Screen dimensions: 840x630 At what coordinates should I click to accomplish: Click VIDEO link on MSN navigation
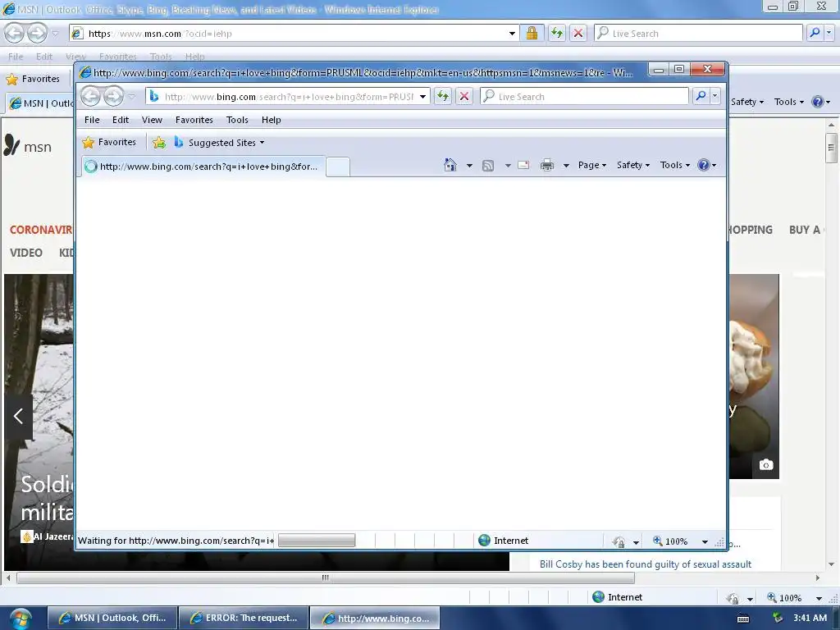pos(25,253)
